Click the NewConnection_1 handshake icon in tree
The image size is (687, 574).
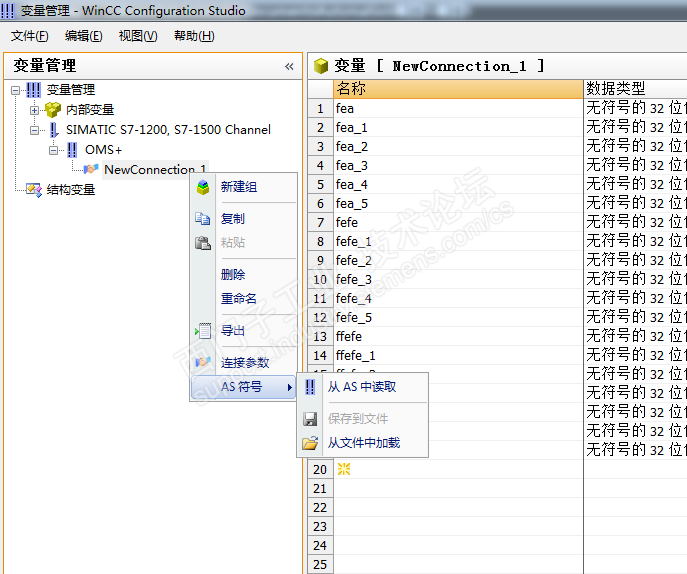(x=91, y=169)
